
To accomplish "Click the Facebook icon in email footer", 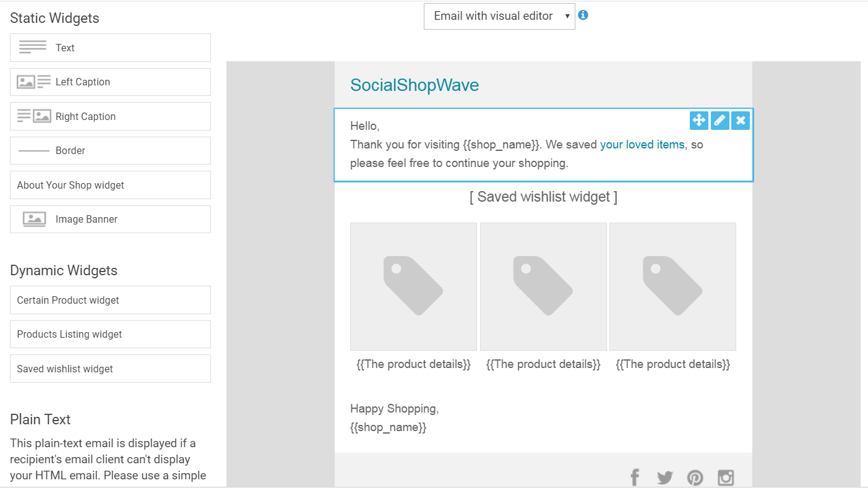I will (x=635, y=477).
